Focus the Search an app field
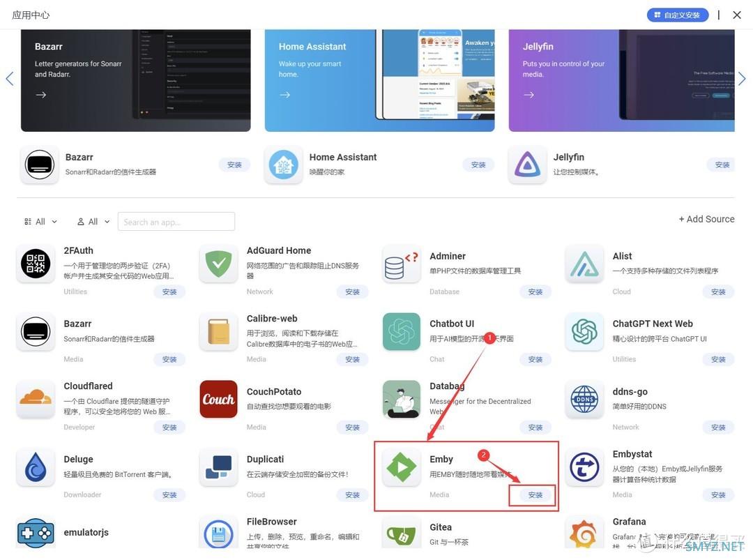This screenshot has height=560, width=753. 176,221
